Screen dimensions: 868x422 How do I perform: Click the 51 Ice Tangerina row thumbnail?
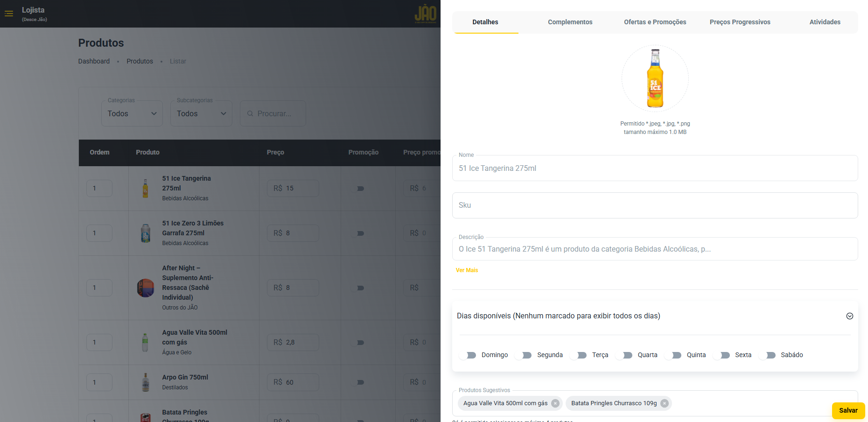(146, 189)
